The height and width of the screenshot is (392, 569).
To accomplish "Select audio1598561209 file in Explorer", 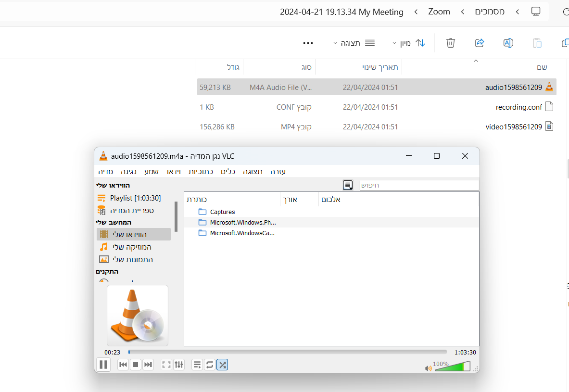I will pyautogui.click(x=377, y=87).
